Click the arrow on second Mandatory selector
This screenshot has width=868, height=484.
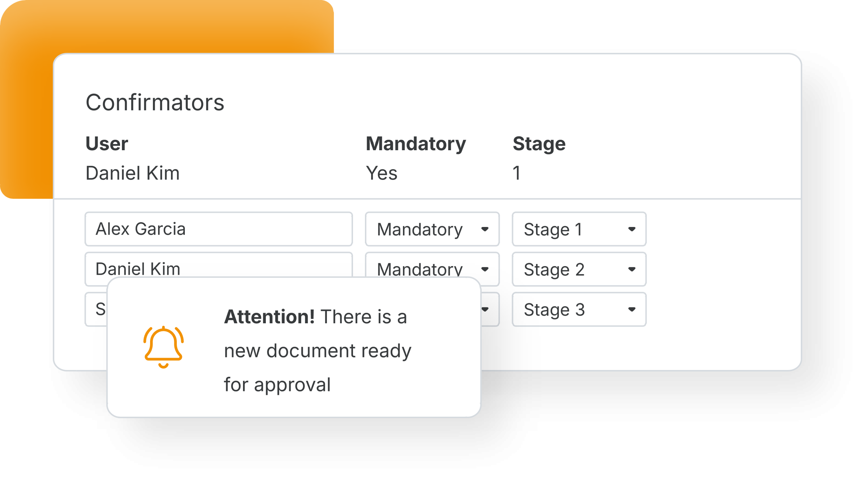(x=485, y=269)
